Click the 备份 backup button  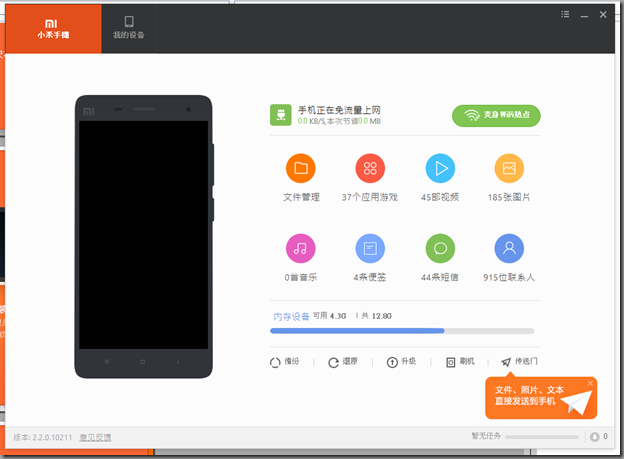tap(285, 361)
